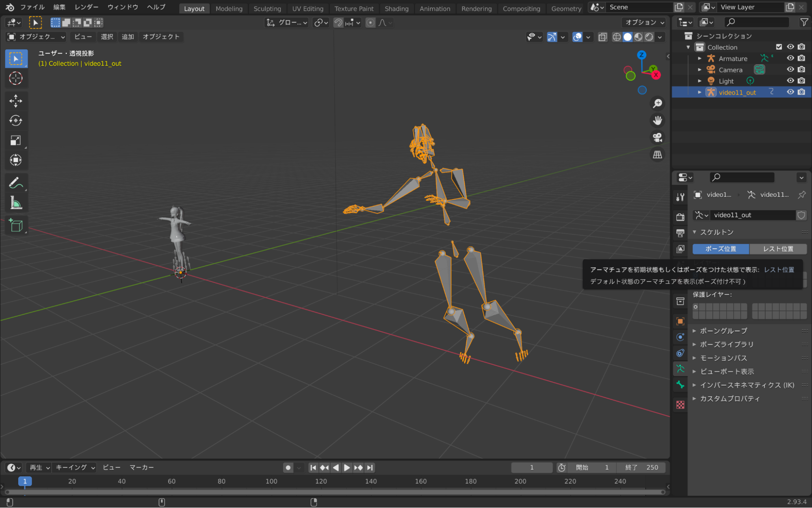This screenshot has width=812, height=508.
Task: Jump to the timeline start frame button
Action: point(313,468)
